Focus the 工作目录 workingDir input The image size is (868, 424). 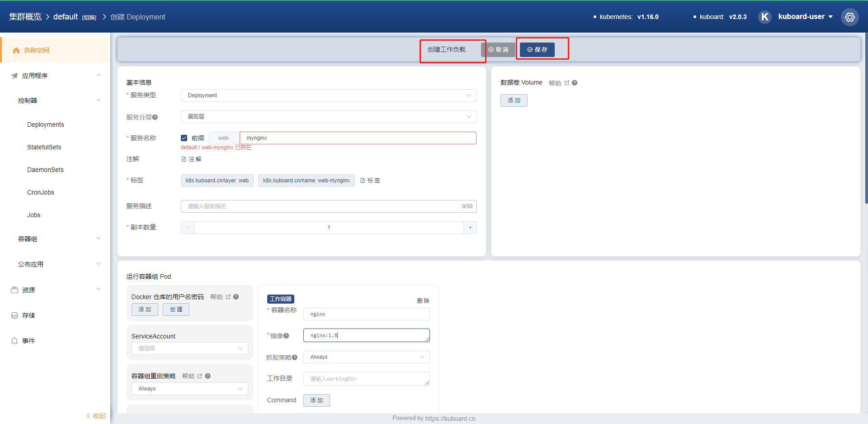click(x=367, y=379)
